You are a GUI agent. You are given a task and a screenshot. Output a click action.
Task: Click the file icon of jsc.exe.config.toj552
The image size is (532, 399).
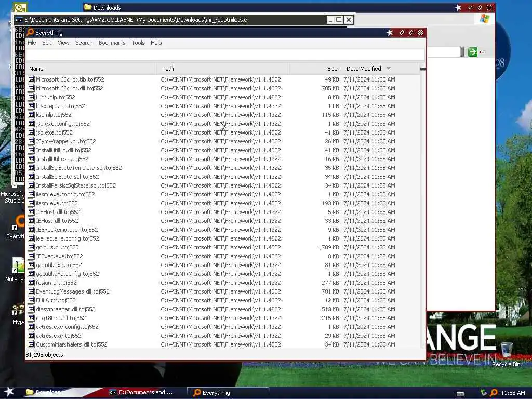tap(31, 124)
